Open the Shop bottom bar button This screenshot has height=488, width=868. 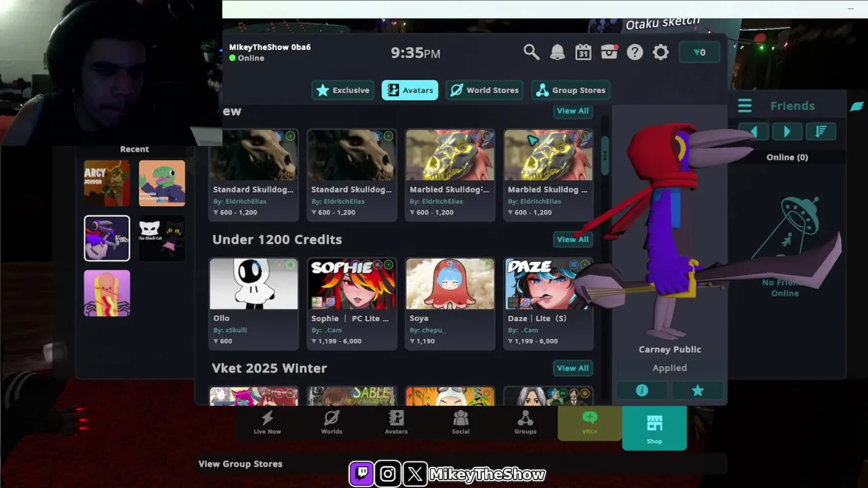654,428
